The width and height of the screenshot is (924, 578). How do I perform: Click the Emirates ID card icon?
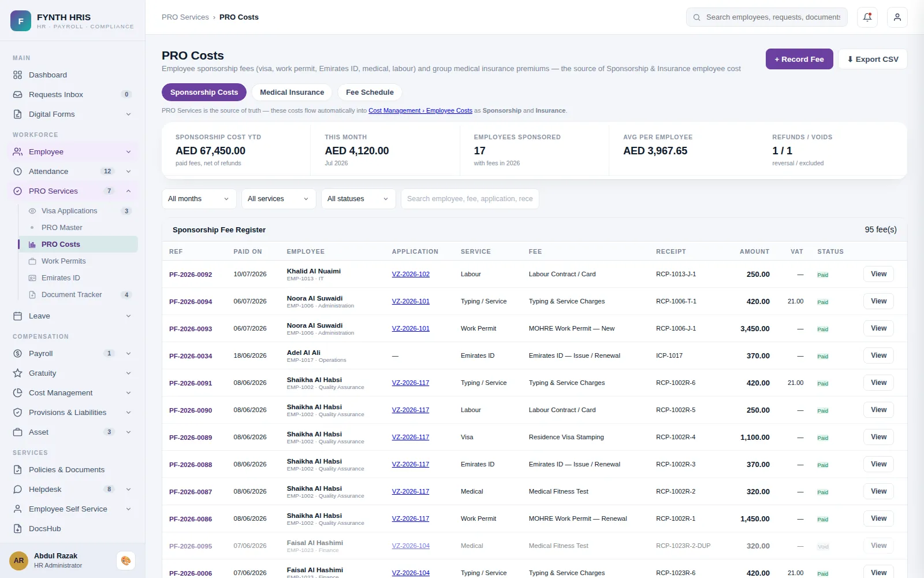tap(32, 278)
